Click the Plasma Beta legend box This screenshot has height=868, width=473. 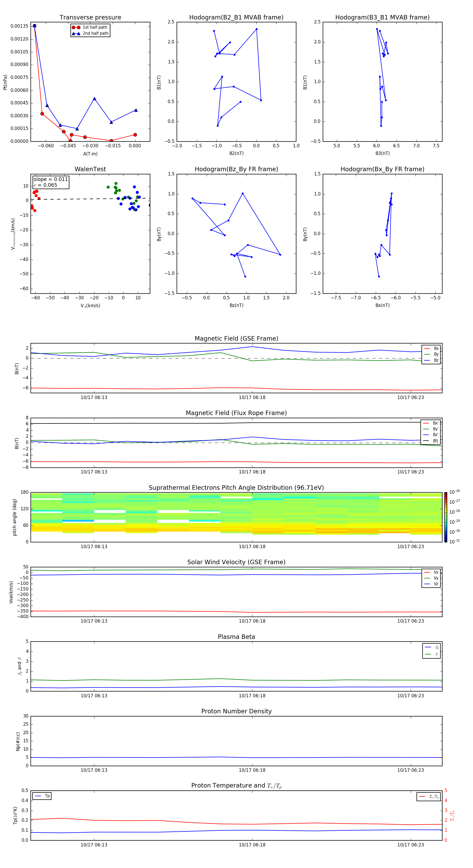coord(431,651)
